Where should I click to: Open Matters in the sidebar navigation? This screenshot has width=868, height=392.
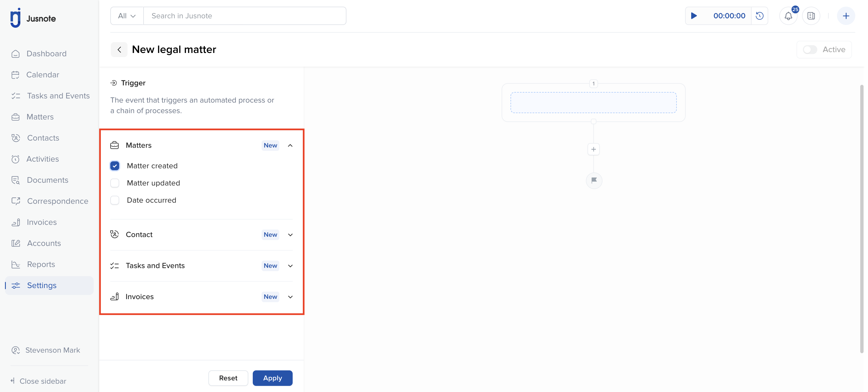40,117
